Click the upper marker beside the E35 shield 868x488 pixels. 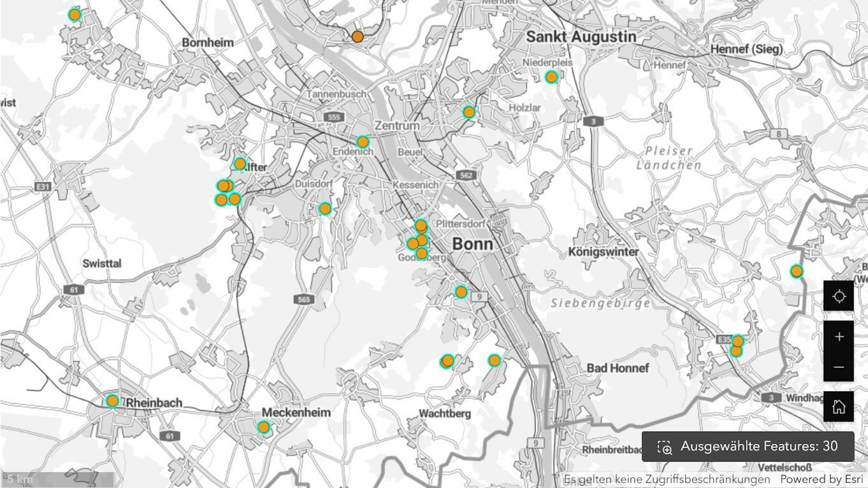click(x=738, y=341)
